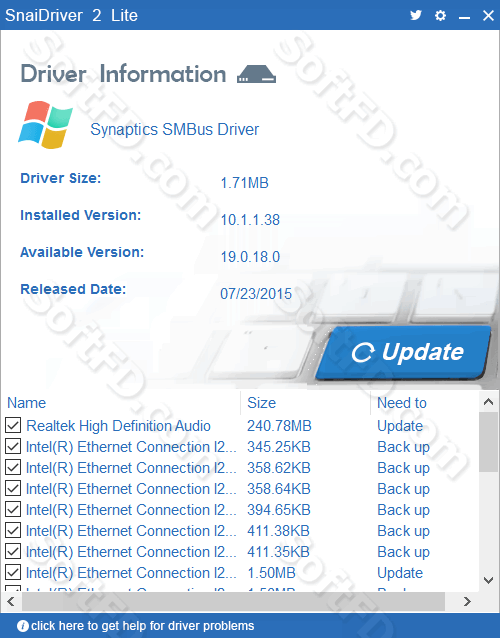Click the Update status for Realtek audio
The height and width of the screenshot is (638, 500).
(x=400, y=426)
